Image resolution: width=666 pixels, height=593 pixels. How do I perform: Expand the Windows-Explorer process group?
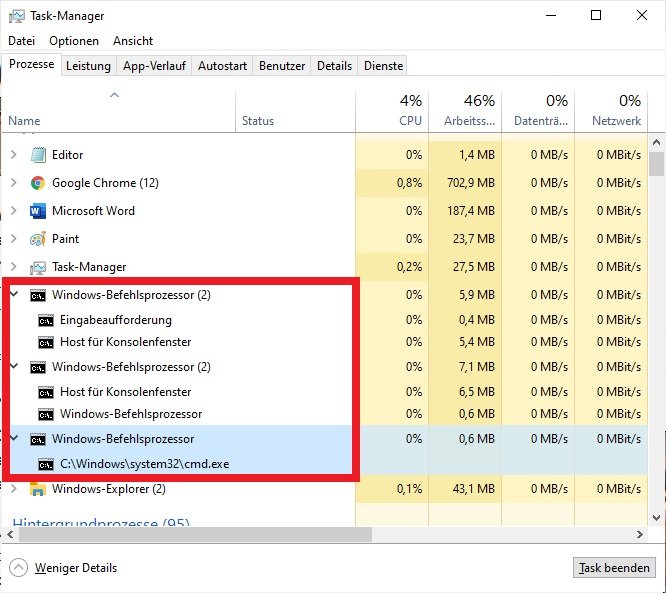tap(13, 489)
